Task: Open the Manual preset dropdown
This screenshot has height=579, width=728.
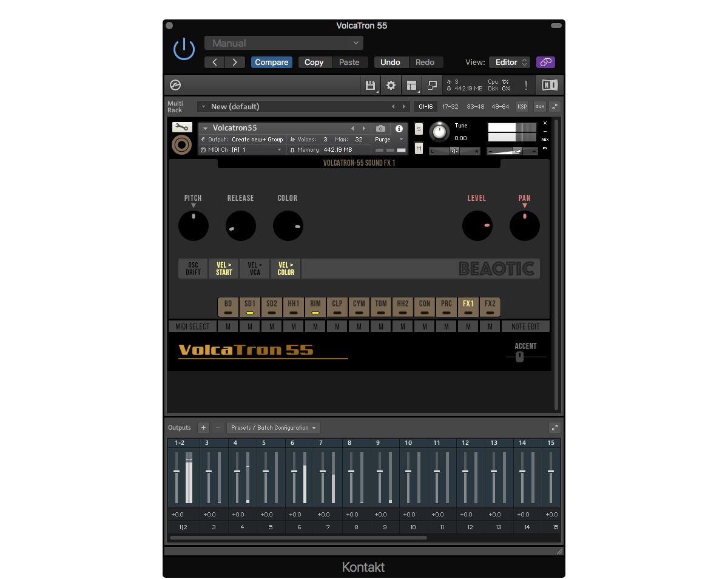Action: coord(283,43)
